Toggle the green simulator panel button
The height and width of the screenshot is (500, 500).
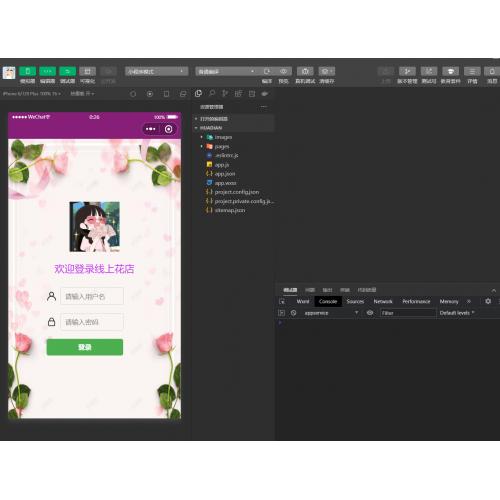click(x=28, y=71)
